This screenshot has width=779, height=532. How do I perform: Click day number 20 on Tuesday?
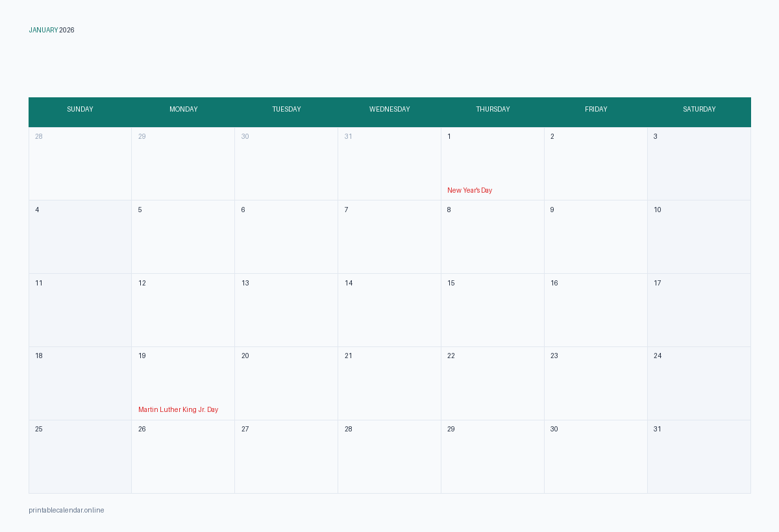(x=245, y=356)
